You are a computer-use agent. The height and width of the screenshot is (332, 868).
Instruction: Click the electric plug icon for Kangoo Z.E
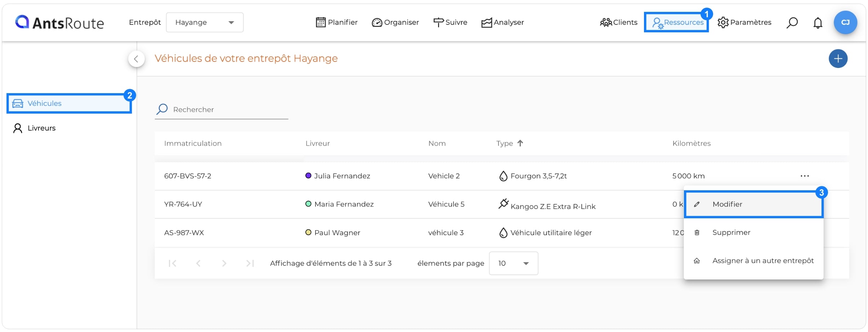(504, 204)
